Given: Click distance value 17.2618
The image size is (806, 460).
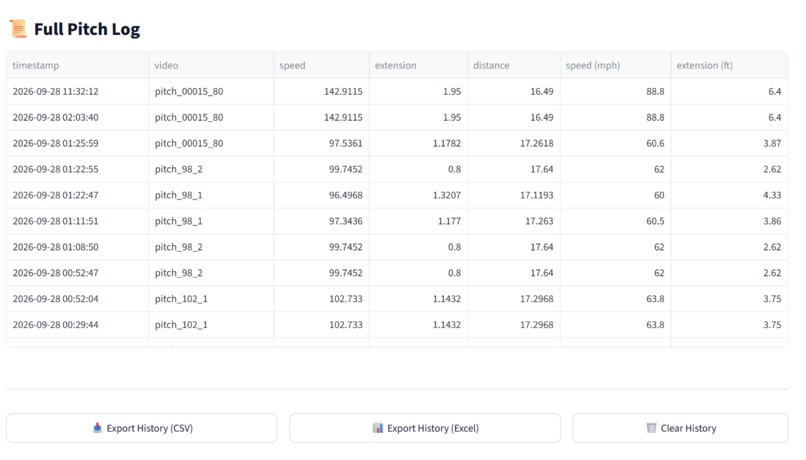Looking at the screenshot, I should click(x=537, y=143).
